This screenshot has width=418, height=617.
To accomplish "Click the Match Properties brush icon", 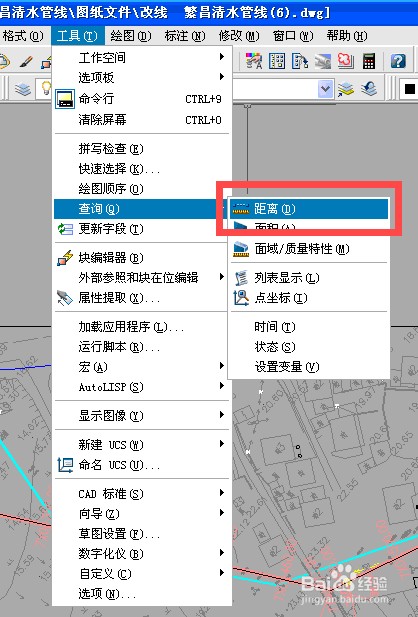I will point(26,62).
